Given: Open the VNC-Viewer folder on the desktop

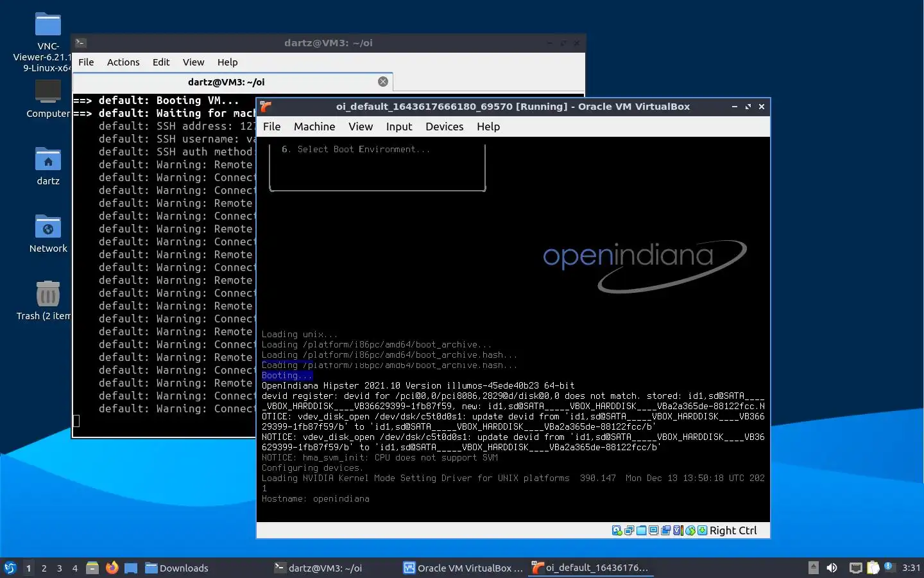Looking at the screenshot, I should [x=47, y=42].
